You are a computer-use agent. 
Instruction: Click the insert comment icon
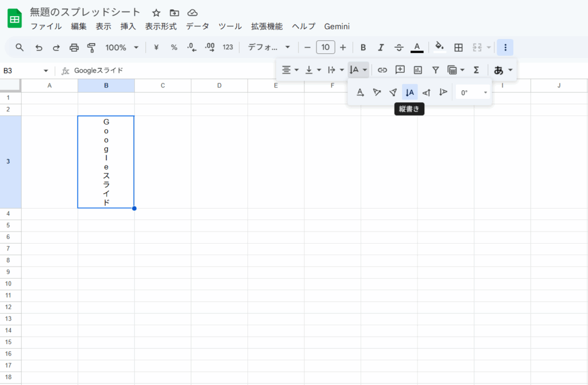pos(400,70)
